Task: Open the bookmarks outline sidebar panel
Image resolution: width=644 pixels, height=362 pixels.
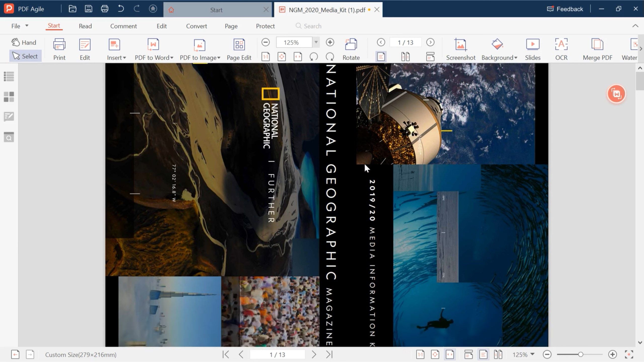Action: point(9,76)
